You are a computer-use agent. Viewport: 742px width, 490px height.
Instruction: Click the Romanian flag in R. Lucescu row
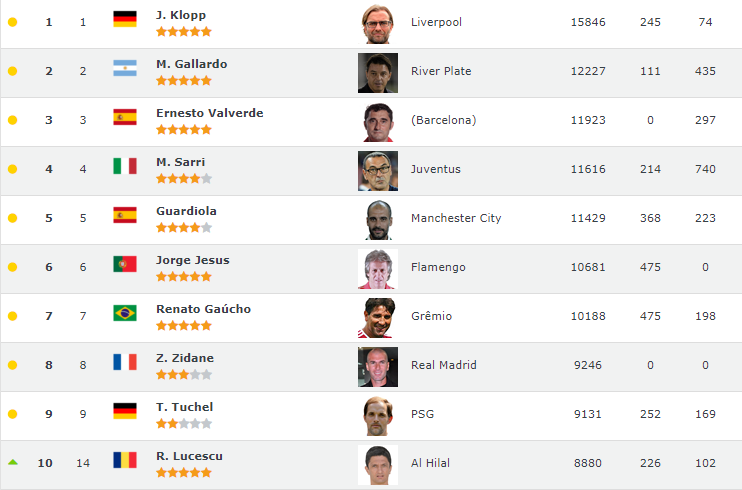(125, 460)
